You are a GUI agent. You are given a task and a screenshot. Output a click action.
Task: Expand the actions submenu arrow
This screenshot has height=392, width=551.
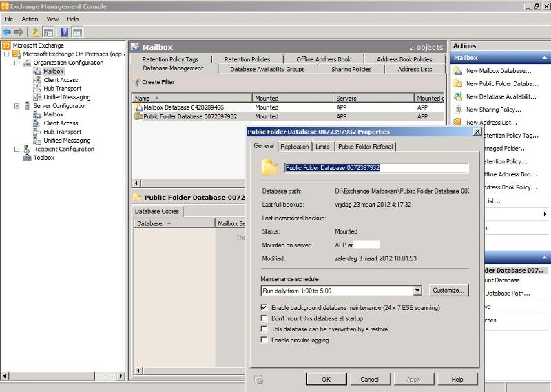[x=545, y=214]
